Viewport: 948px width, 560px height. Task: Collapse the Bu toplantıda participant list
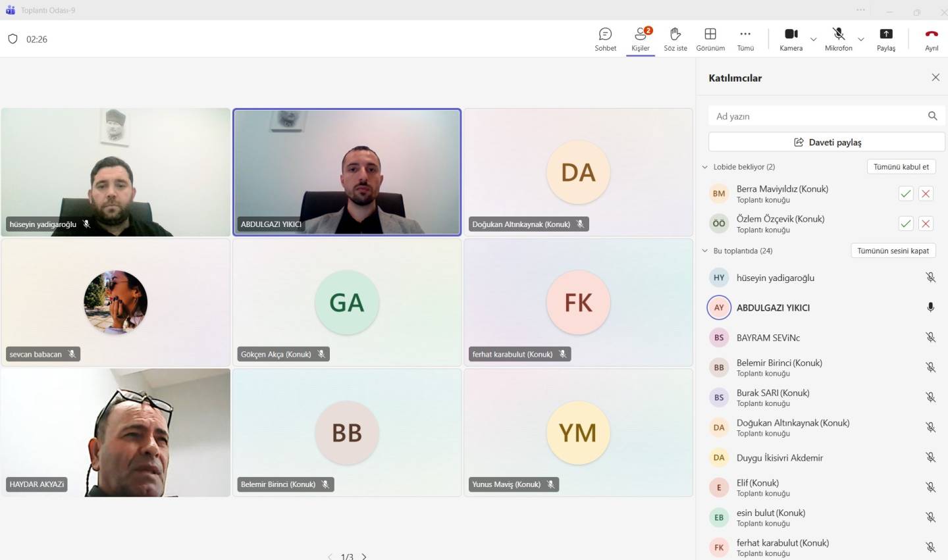[x=705, y=251]
